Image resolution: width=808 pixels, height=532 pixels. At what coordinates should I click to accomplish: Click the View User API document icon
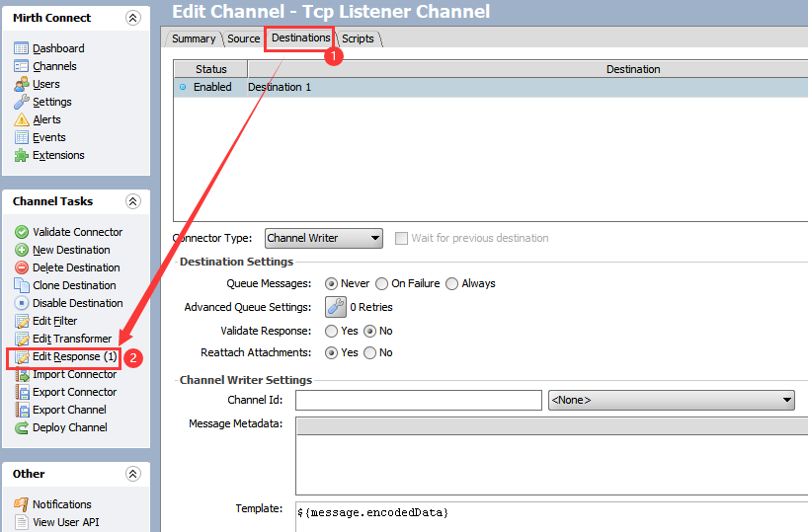[21, 522]
